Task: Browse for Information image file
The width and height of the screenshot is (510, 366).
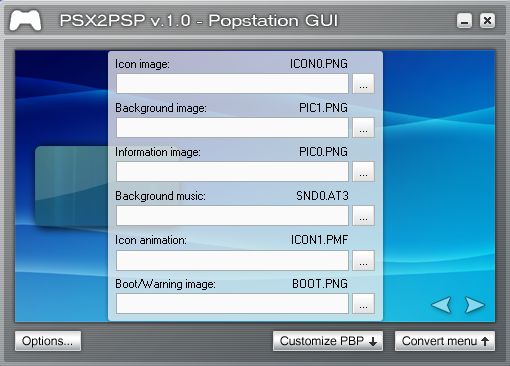Action: pos(363,172)
